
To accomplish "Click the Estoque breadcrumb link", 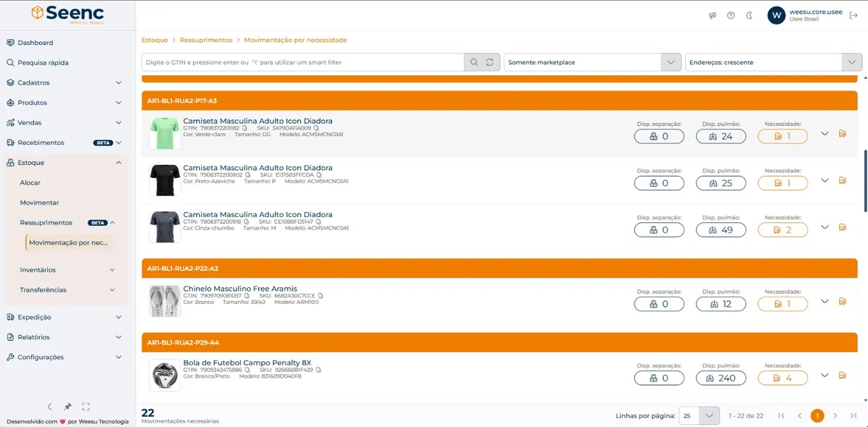I will pos(155,41).
